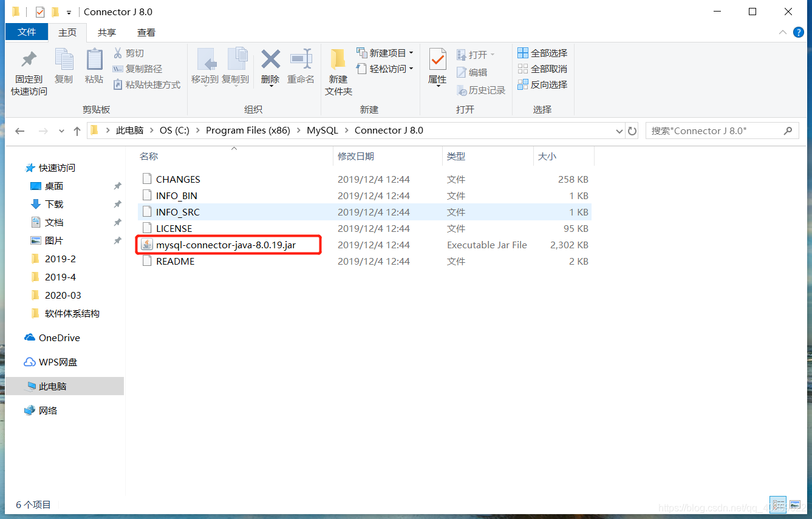This screenshot has height=519, width=812.
Task: Click History (历史记录) icon
Action: click(462, 90)
